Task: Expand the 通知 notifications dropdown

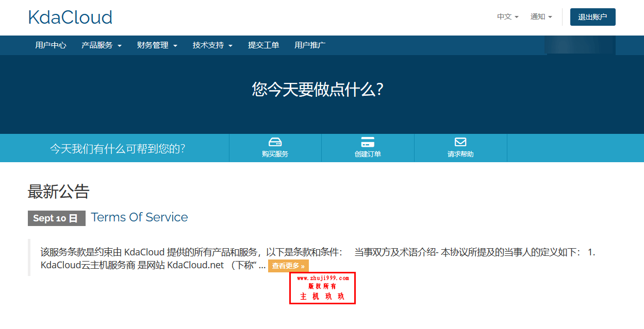Action: 541,17
